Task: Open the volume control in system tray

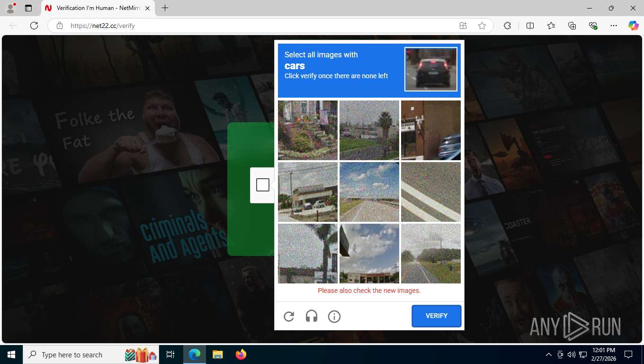Action: click(571, 355)
